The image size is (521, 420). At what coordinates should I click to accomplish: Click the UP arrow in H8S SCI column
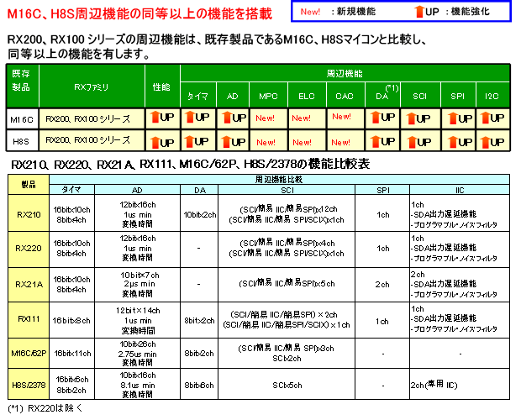[413, 140]
